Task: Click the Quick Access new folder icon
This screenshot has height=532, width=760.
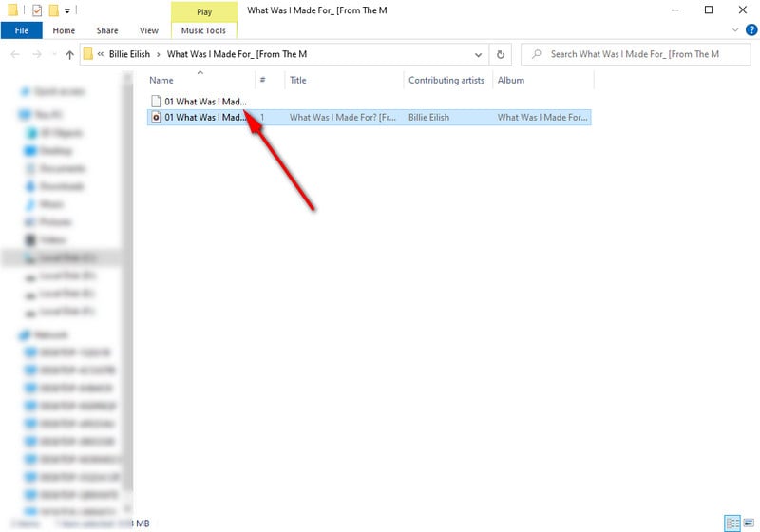Action: click(x=54, y=9)
